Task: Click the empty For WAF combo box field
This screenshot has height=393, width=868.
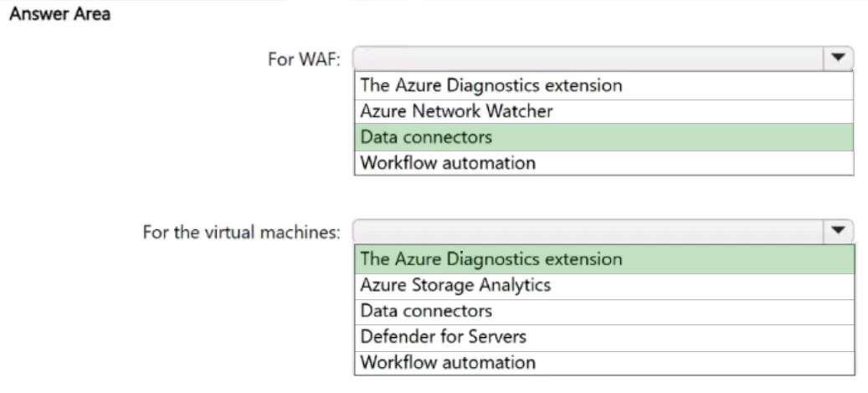Action: pos(588,59)
